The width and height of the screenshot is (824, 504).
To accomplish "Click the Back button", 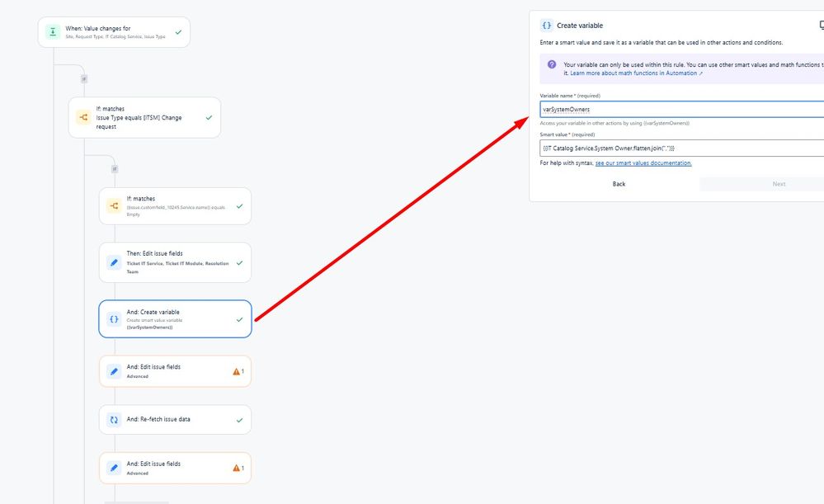I will point(619,183).
